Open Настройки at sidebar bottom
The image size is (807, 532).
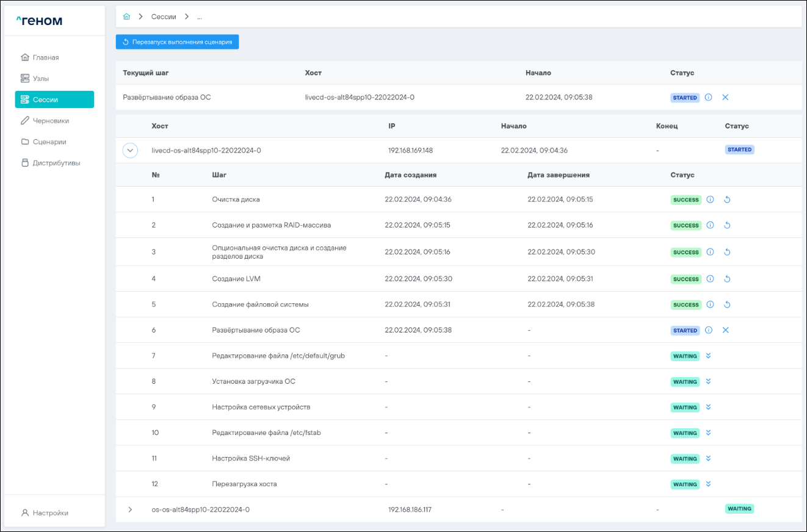(50, 513)
